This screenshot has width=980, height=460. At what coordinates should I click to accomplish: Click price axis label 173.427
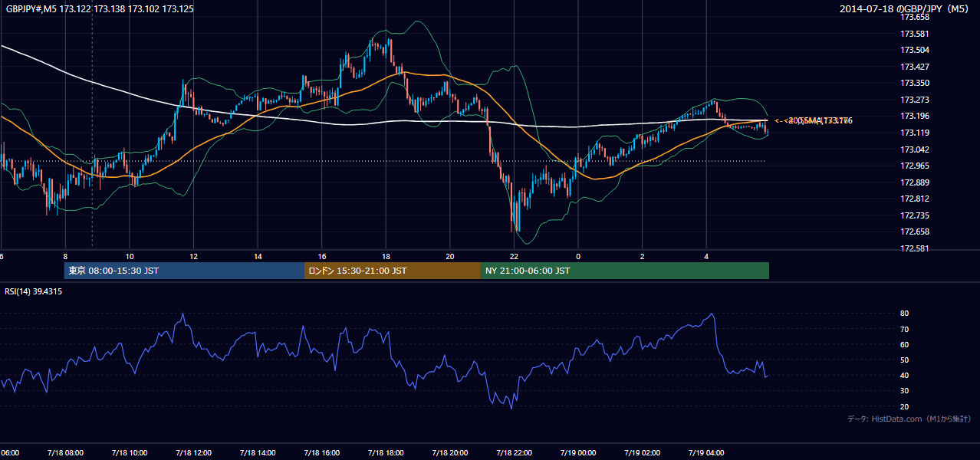tap(914, 67)
